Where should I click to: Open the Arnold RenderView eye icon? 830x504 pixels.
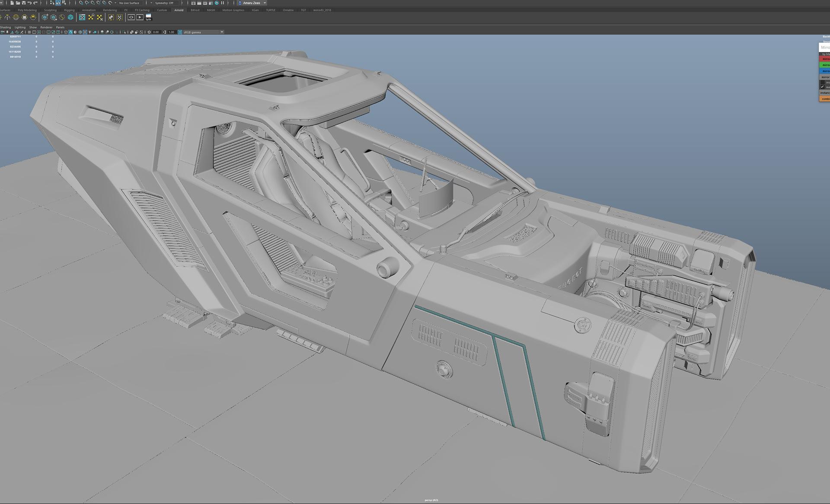coord(131,17)
